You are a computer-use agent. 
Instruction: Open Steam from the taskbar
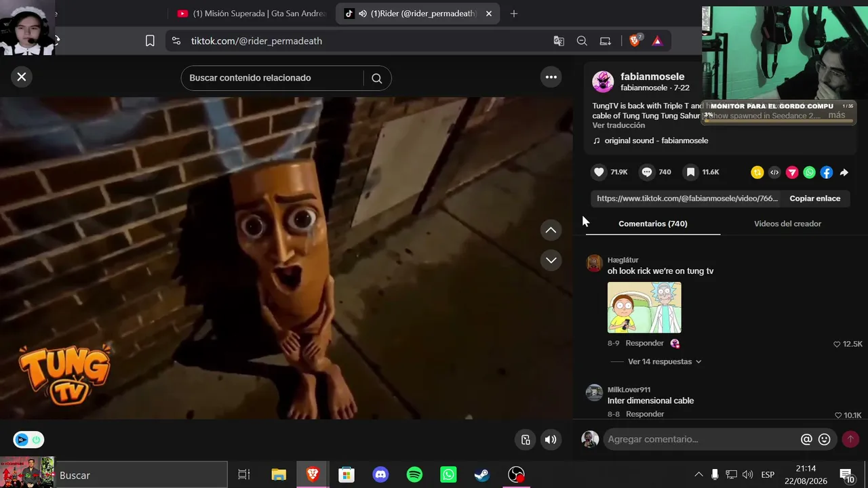coord(482,475)
